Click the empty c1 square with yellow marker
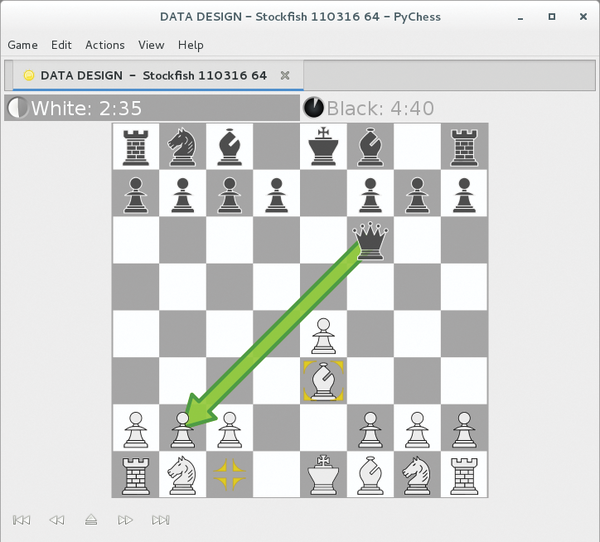 click(x=230, y=475)
